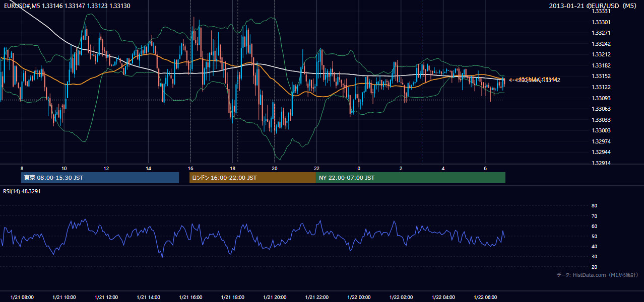Click hour label 16 under price chart
644x302 pixels.
point(190,168)
